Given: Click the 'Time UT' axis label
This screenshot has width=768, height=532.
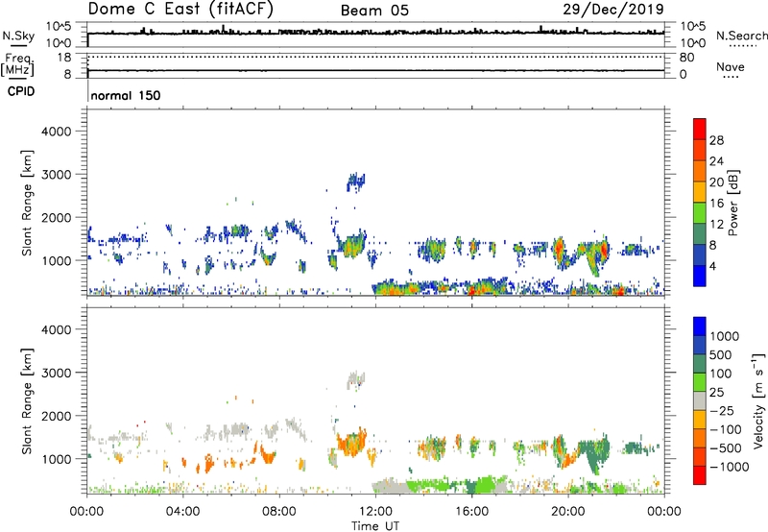Looking at the screenshot, I should (375, 526).
